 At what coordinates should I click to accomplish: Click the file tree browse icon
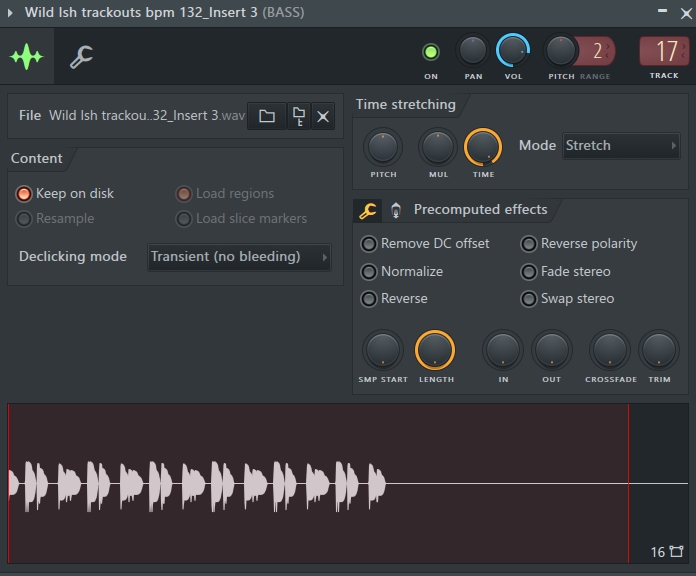click(299, 116)
